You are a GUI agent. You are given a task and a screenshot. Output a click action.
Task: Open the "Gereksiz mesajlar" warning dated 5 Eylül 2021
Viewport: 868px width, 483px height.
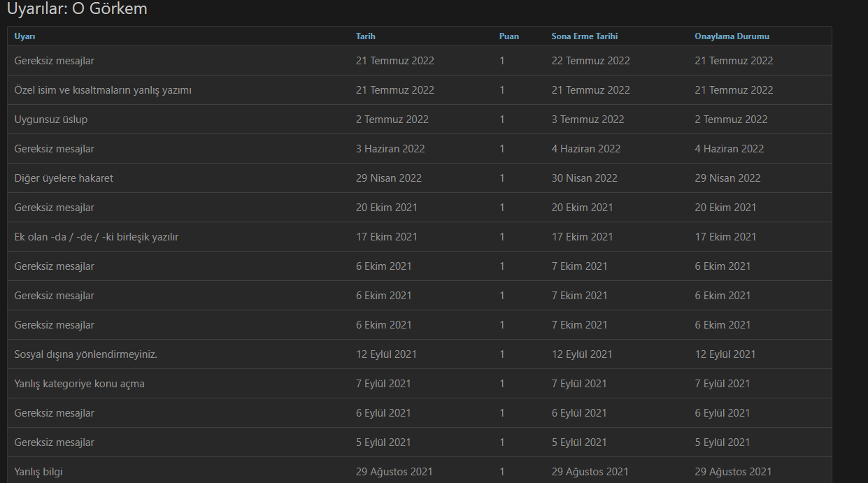click(55, 442)
